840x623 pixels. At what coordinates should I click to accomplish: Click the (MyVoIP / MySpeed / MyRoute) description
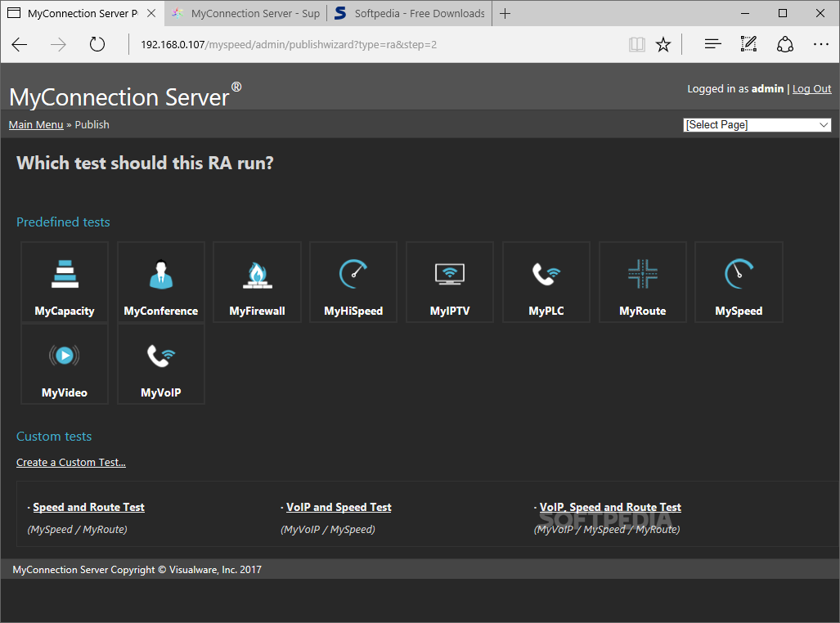(x=607, y=529)
